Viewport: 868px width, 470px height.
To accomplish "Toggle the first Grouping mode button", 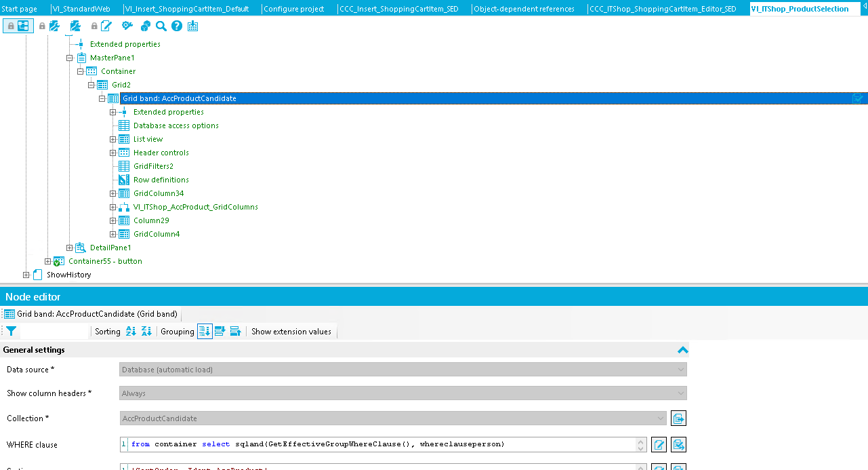I will coord(205,332).
